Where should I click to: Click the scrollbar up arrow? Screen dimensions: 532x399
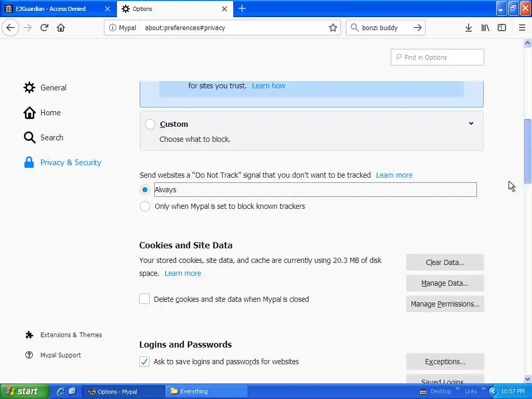(527, 43)
